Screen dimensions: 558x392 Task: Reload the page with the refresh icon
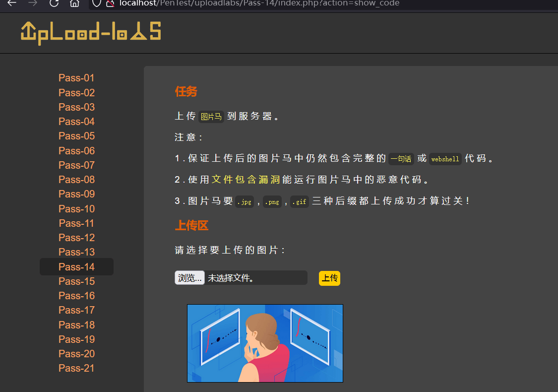(54, 3)
